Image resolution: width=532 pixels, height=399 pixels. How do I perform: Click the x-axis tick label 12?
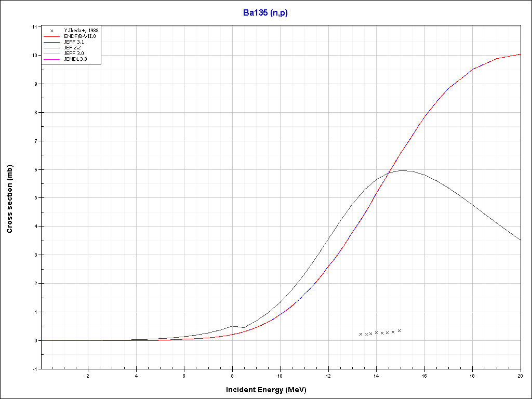click(x=328, y=376)
